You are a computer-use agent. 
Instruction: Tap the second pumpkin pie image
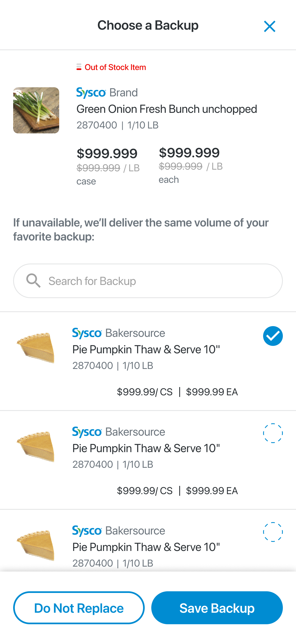coord(36,446)
